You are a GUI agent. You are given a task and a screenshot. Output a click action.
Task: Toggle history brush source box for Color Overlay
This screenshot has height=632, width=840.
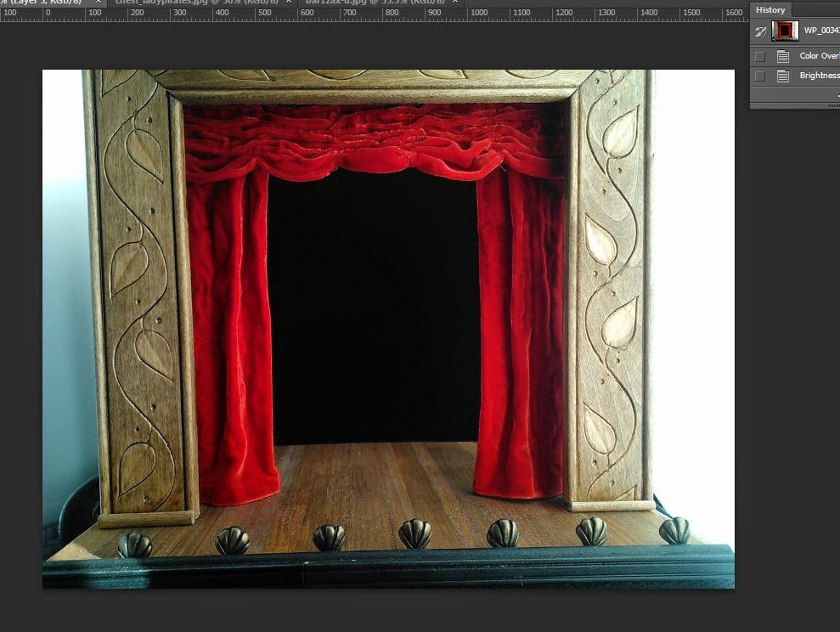tap(759, 56)
